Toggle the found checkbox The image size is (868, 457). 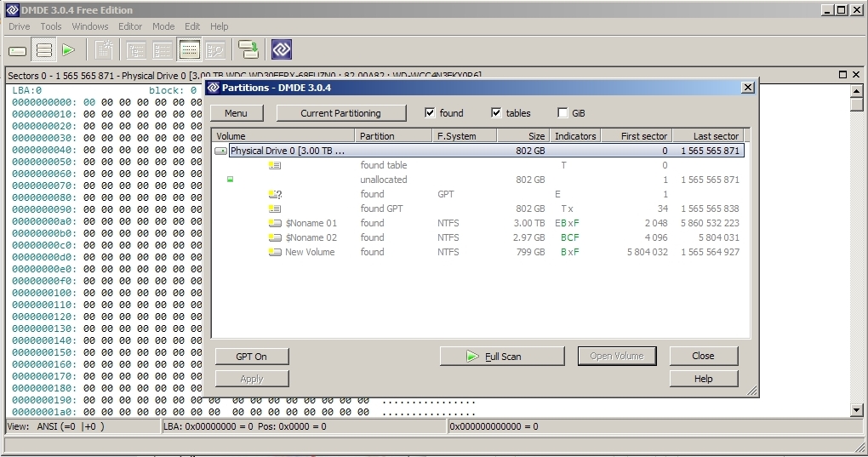(430, 112)
